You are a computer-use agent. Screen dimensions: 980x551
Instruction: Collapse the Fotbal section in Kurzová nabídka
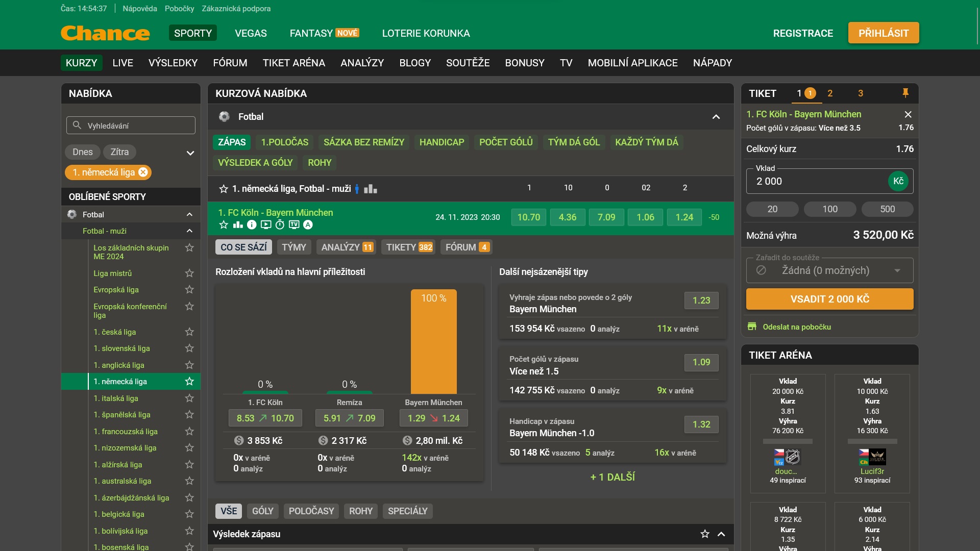tap(716, 117)
